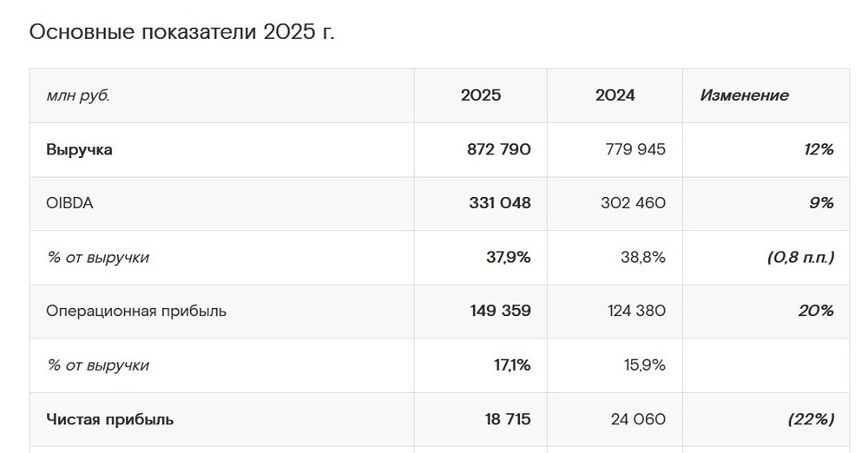Select the 17,1% operating margin cell
This screenshot has width=868, height=453.
[512, 365]
